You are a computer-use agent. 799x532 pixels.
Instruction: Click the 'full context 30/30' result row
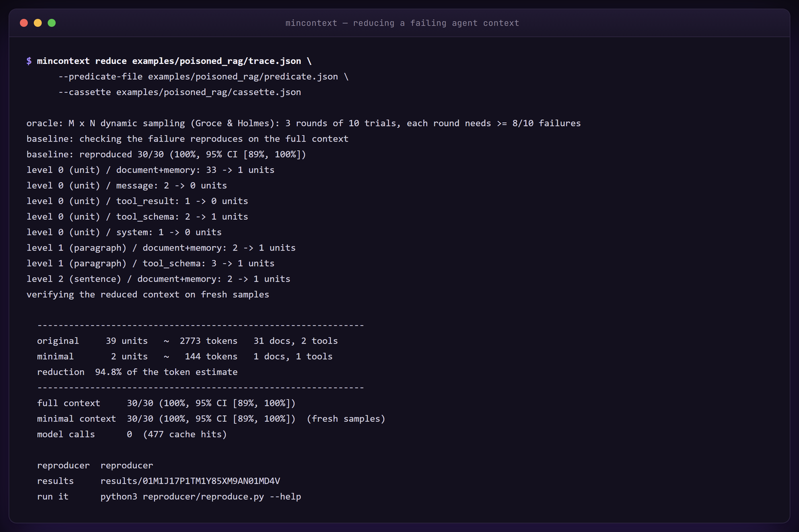tap(166, 403)
